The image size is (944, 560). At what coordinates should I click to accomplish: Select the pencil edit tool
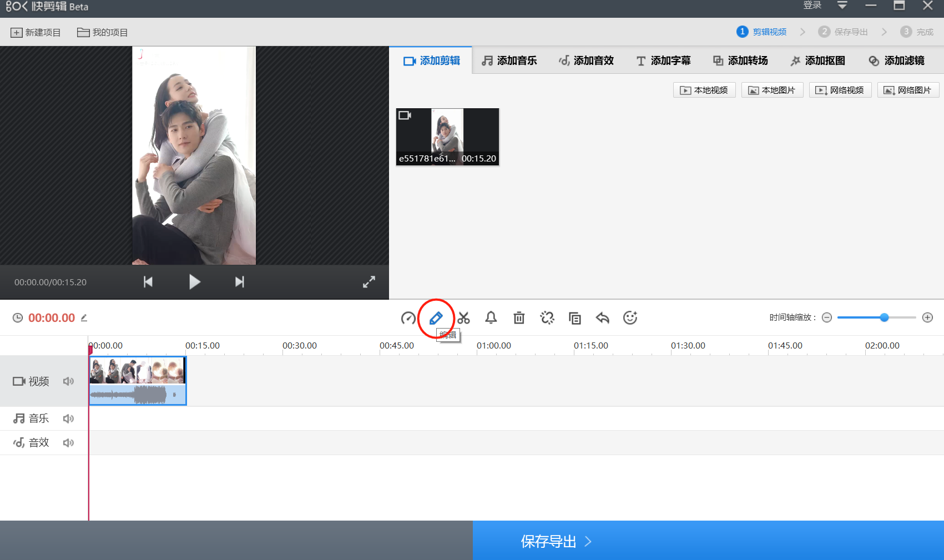coord(436,318)
